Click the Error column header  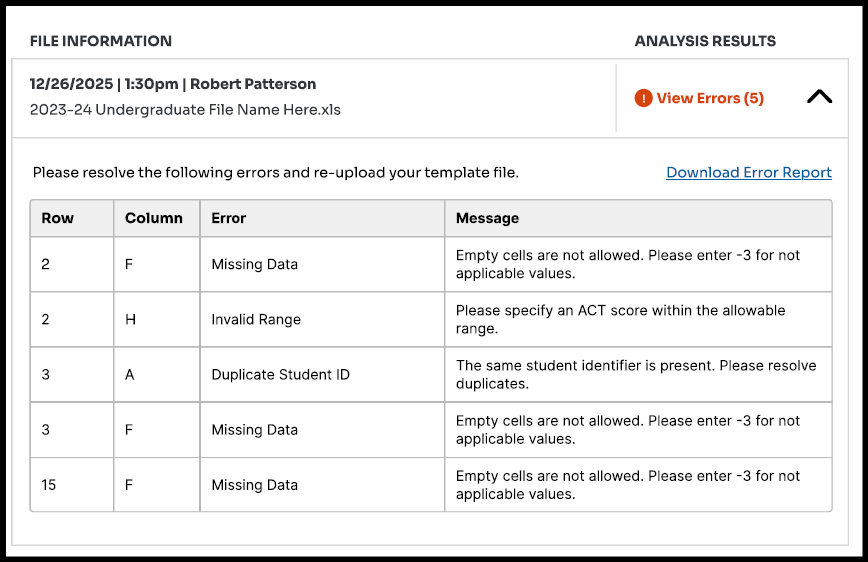click(x=229, y=218)
